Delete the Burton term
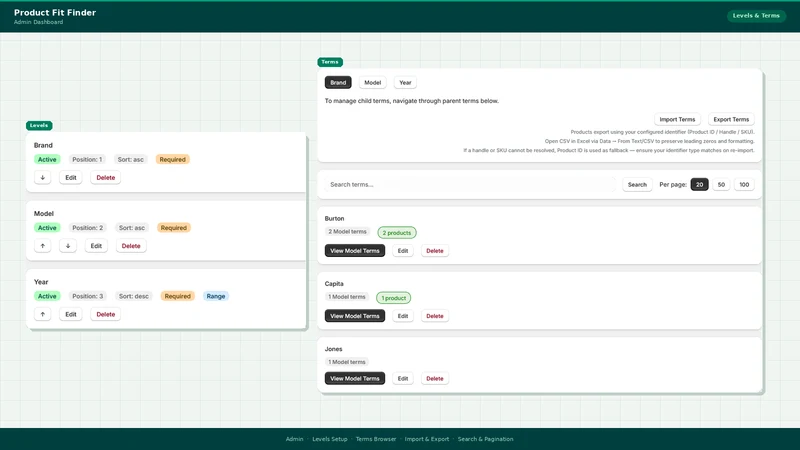The image size is (800, 450). [x=435, y=251]
